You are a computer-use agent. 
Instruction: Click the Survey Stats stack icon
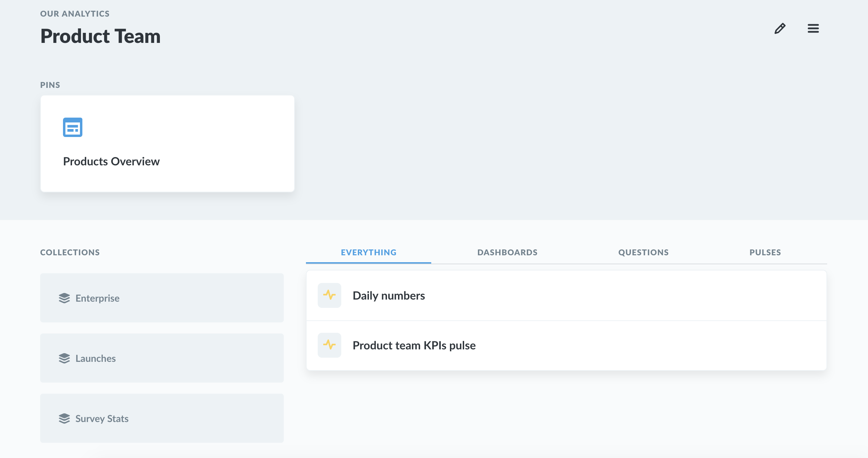point(64,419)
